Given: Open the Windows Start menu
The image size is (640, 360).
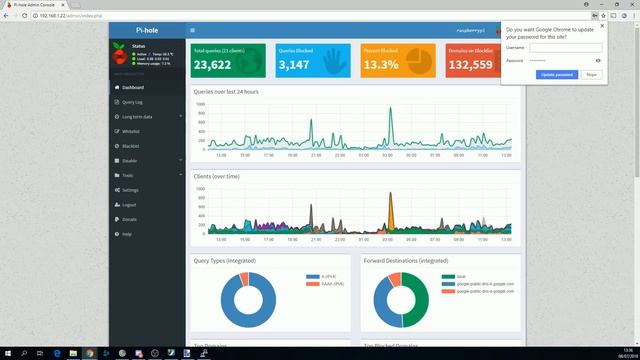Looking at the screenshot, I should (8, 353).
